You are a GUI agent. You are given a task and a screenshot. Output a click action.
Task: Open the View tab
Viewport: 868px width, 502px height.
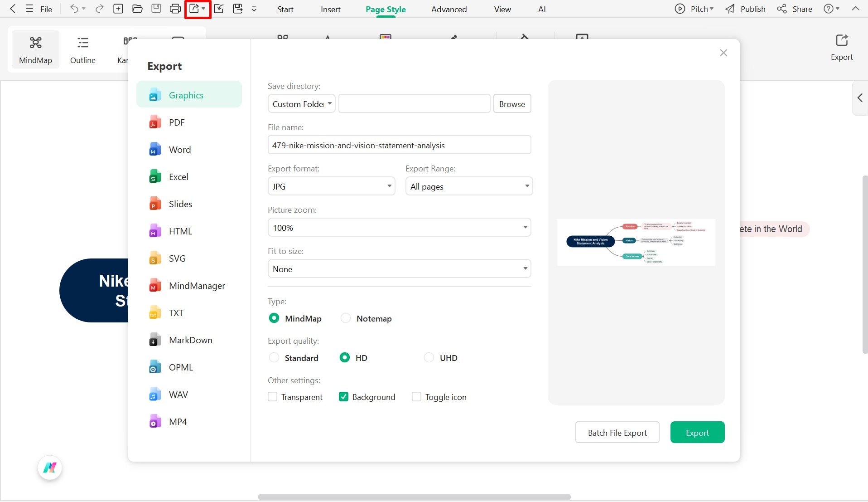coord(502,9)
